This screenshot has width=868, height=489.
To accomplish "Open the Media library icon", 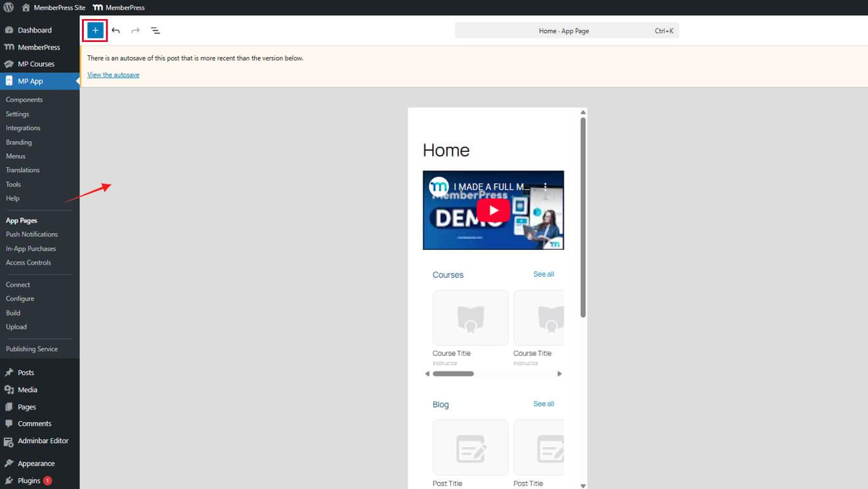I will (10, 389).
